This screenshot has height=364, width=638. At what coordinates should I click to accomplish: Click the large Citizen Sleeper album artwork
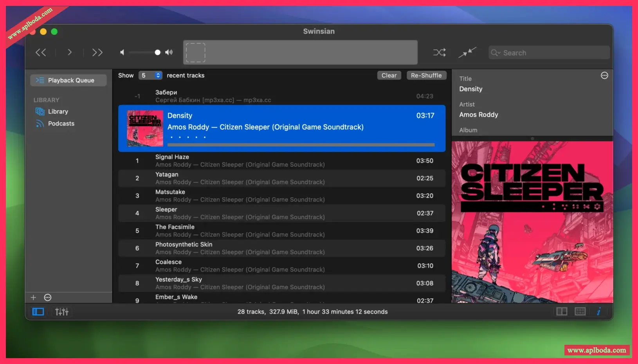(x=532, y=222)
